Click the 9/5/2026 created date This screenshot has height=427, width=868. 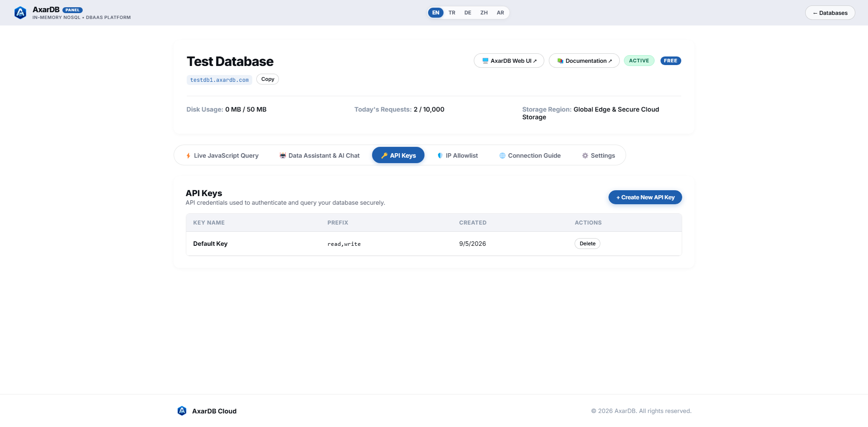click(472, 244)
